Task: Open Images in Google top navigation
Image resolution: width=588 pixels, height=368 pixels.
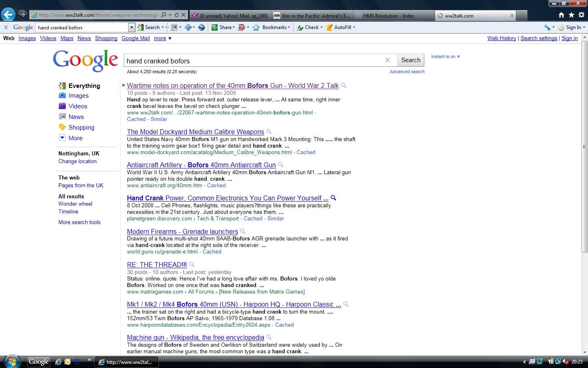Action: pos(27,38)
